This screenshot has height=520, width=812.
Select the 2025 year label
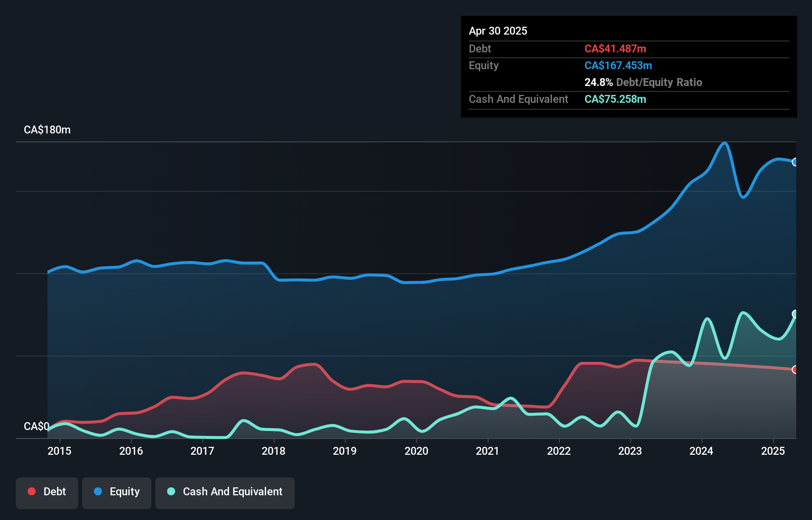click(772, 451)
